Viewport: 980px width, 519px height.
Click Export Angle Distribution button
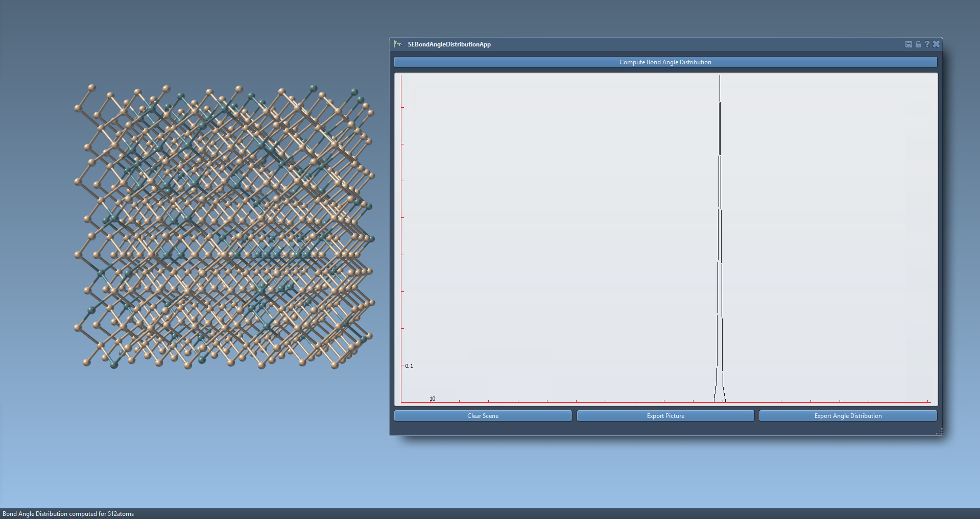click(x=848, y=416)
